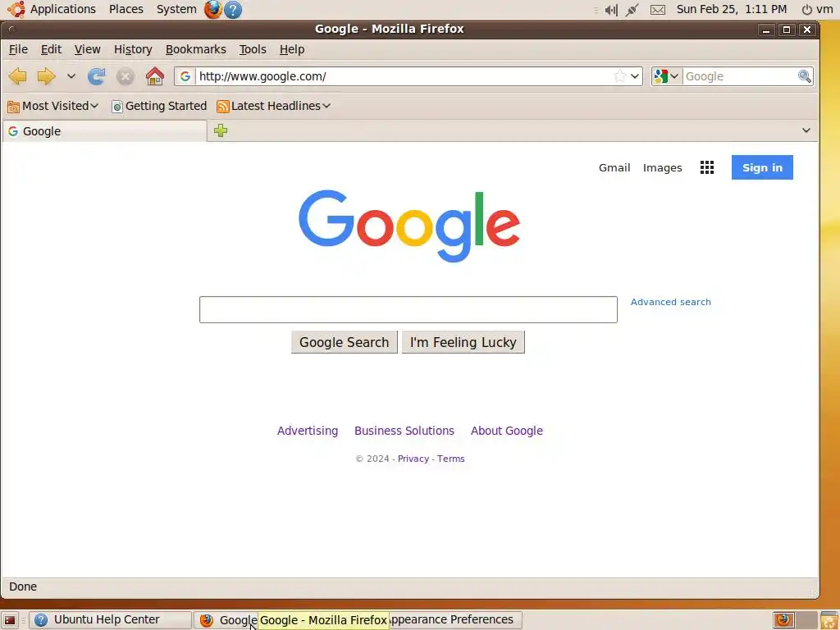Open the Ubuntu Applications menu
Screen dimensions: 840x630
(52, 9)
